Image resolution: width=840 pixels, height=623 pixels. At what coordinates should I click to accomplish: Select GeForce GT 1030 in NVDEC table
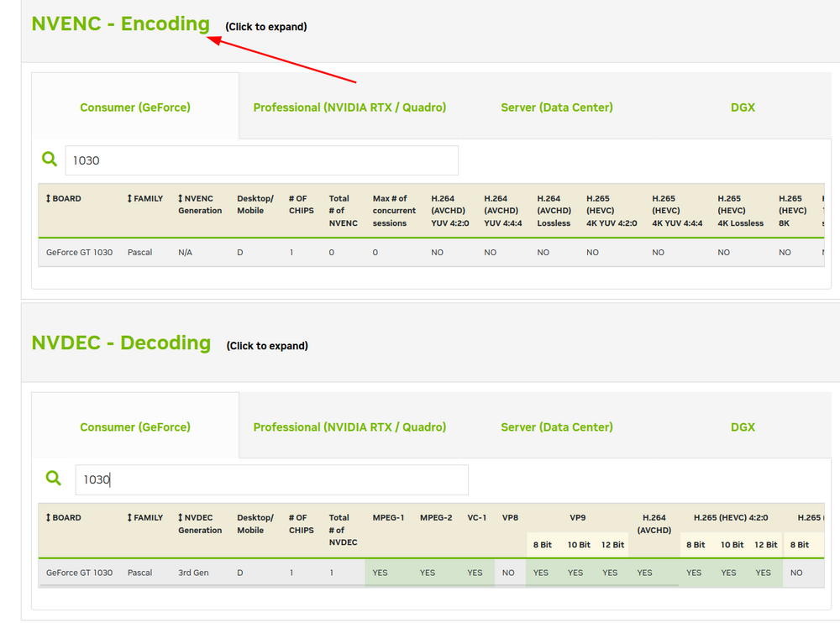coord(79,573)
